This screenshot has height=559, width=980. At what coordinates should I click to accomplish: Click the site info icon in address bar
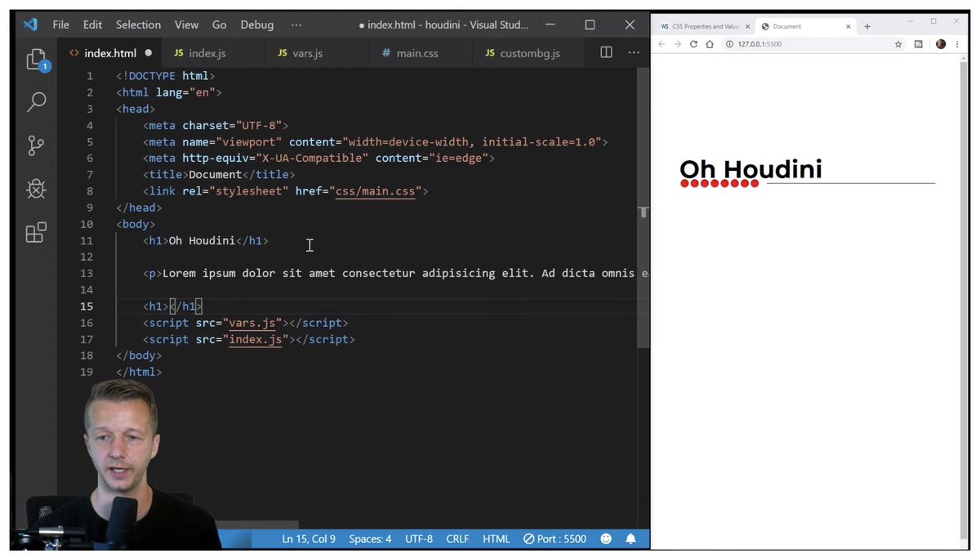(x=729, y=44)
